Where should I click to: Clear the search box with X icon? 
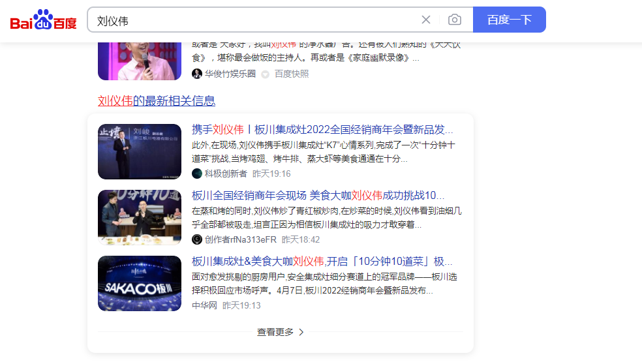tap(426, 20)
